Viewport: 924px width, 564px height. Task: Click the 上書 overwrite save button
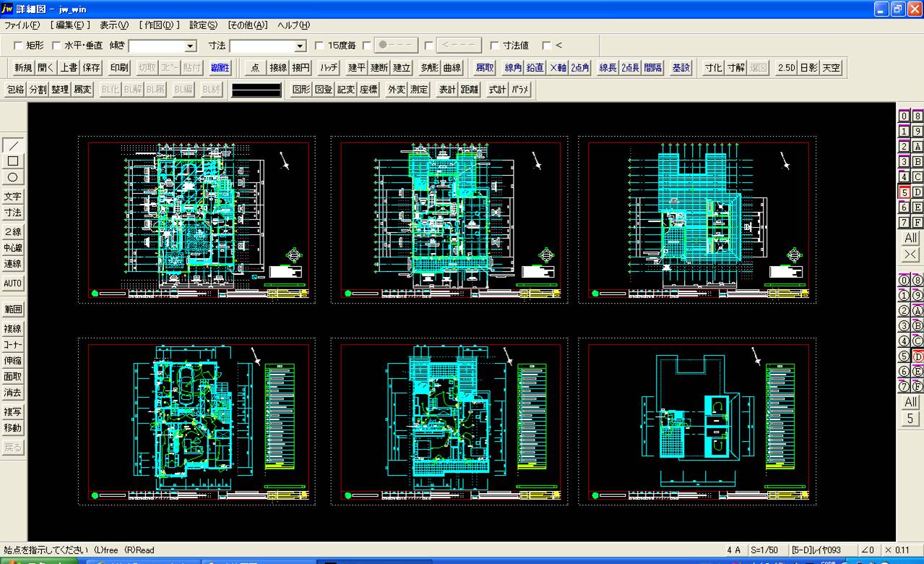tap(69, 68)
